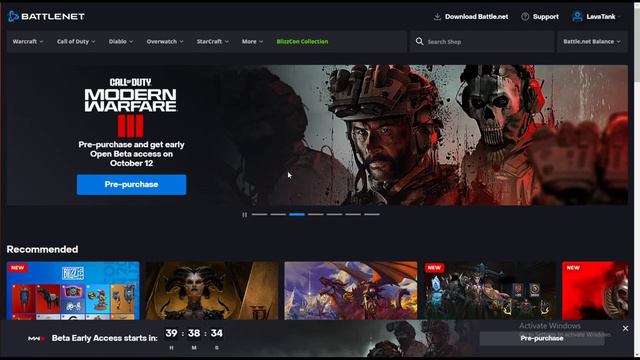Image resolution: width=640 pixels, height=360 pixels.
Task: Open the Support help icon
Action: coord(525,16)
